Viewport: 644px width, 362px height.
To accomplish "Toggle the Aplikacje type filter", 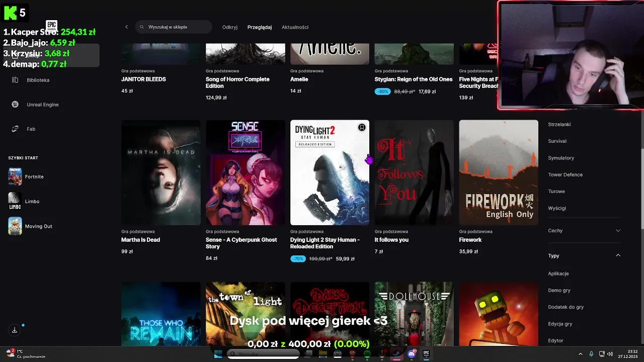I will [558, 274].
